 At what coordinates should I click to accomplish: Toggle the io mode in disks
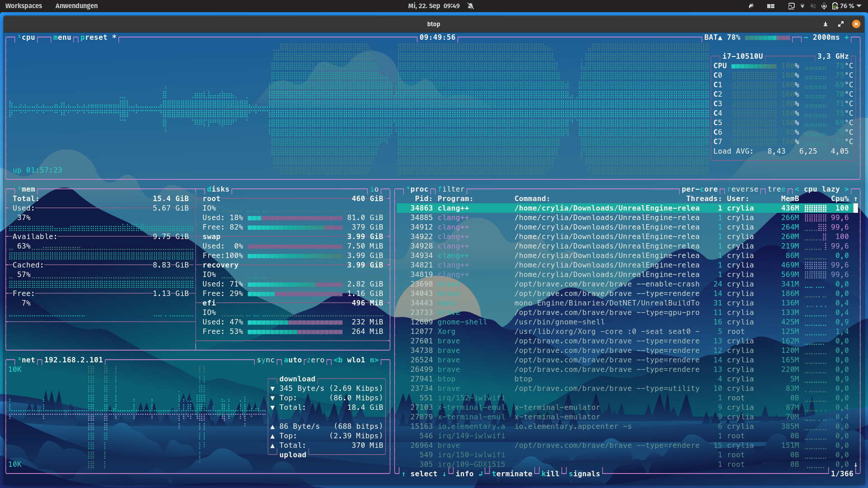(x=374, y=189)
